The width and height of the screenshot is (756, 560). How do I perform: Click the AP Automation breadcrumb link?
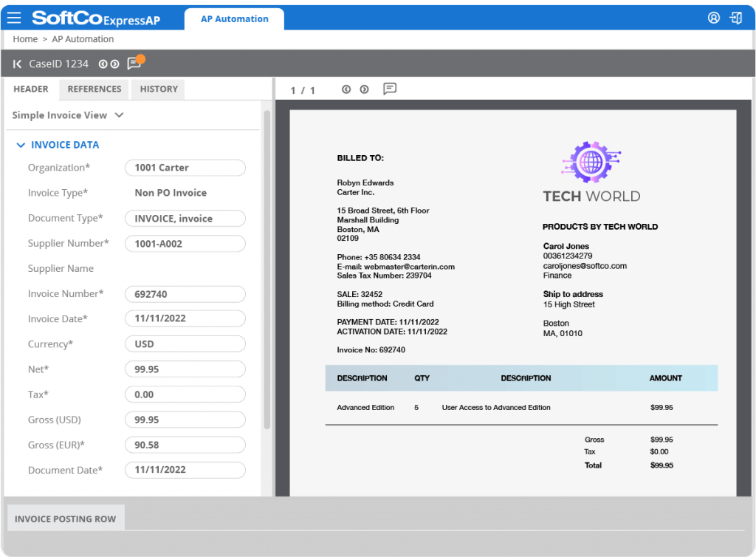[83, 39]
